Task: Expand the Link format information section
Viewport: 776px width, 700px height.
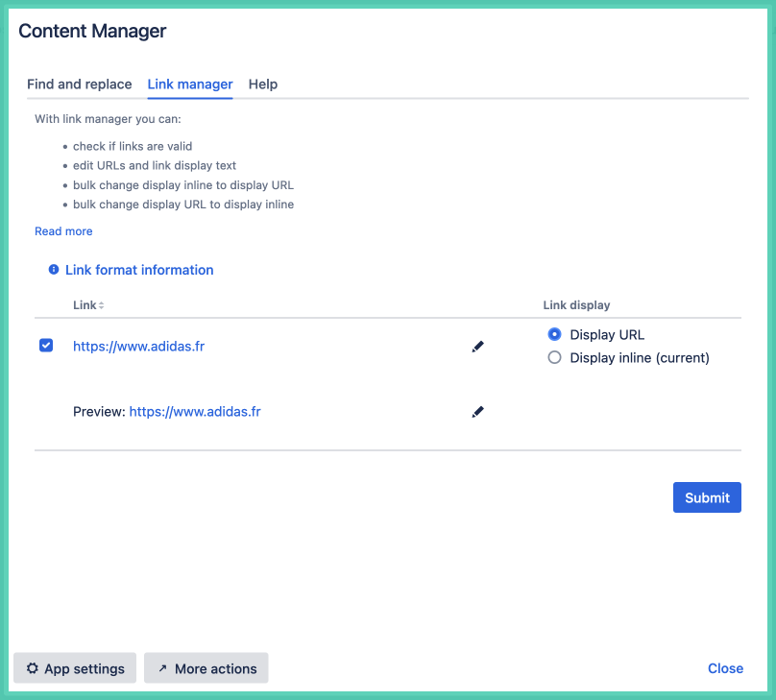Action: [x=139, y=270]
